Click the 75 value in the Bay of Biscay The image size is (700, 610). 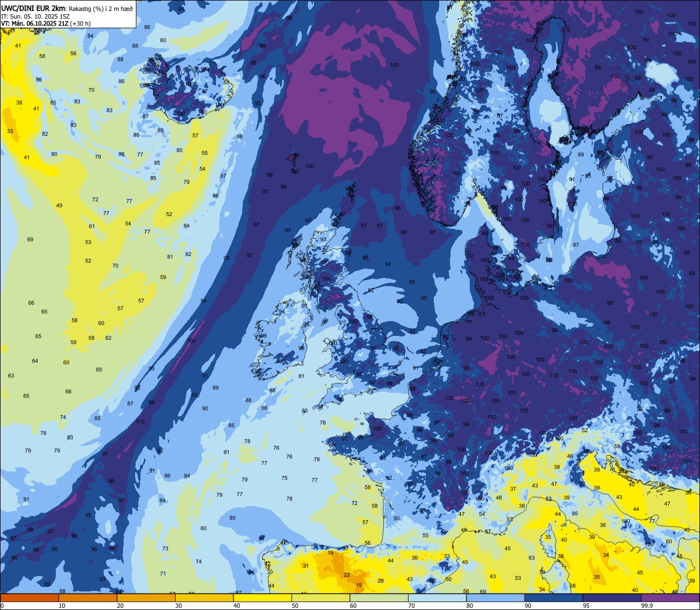(284, 478)
